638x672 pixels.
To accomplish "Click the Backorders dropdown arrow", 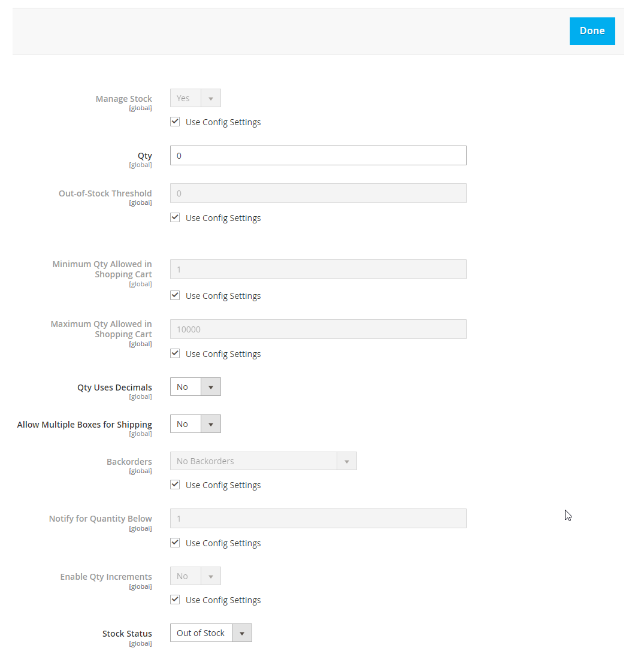I will point(346,461).
